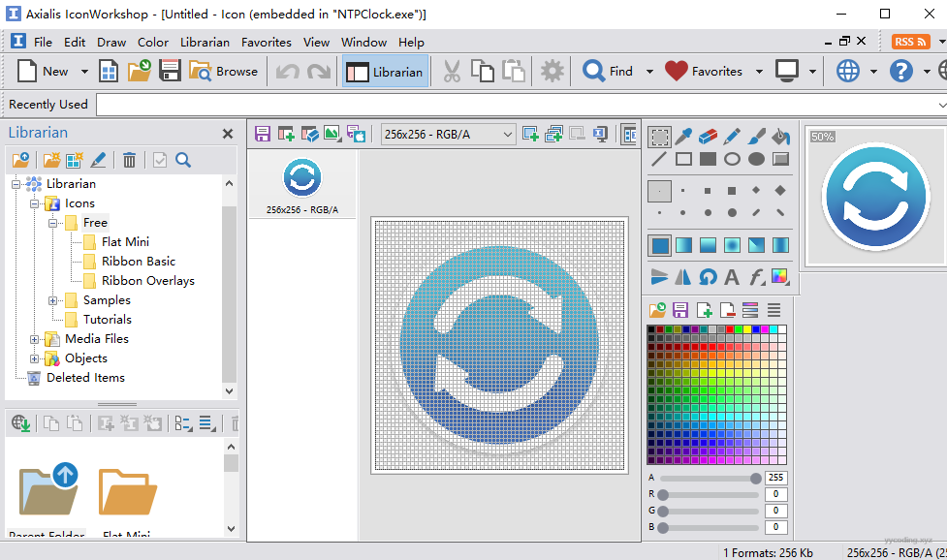Open the Favorites menu in menu bar

tap(266, 42)
